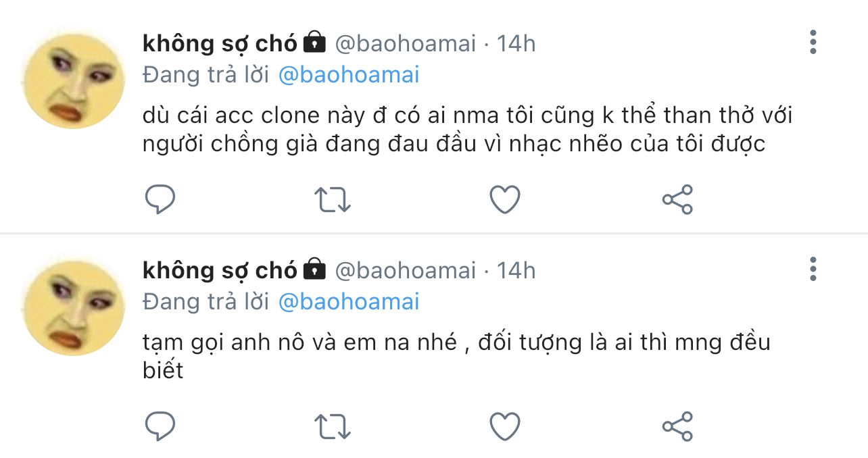
Task: Click @baohoamai reply mention in first tweet
Action: tap(349, 75)
